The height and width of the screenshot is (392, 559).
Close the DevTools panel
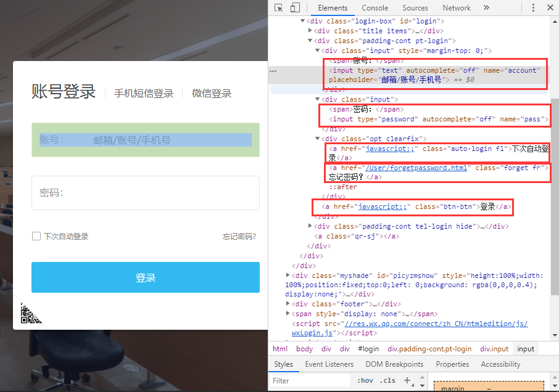pyautogui.click(x=549, y=8)
